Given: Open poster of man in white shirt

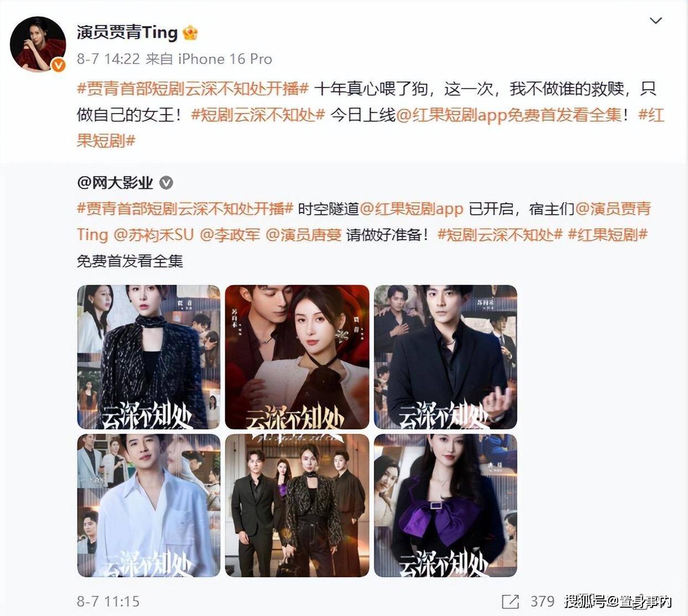Looking at the screenshot, I should [148, 505].
